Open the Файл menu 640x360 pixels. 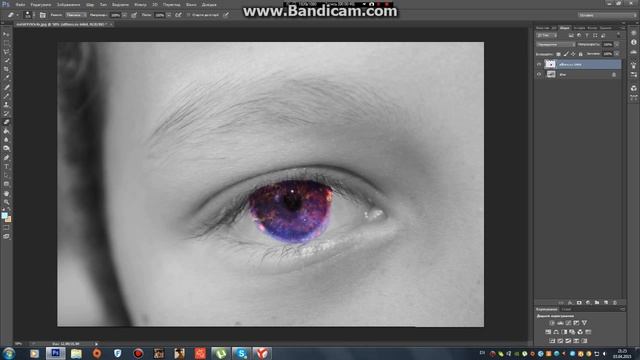point(20,5)
